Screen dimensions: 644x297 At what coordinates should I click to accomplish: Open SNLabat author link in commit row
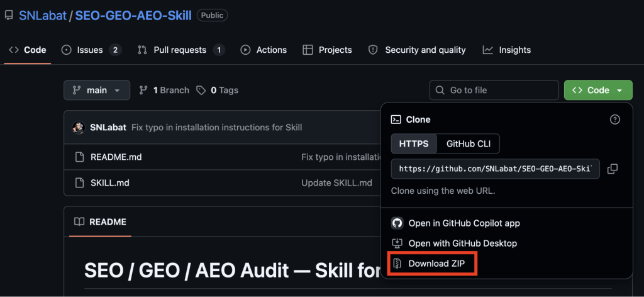108,127
